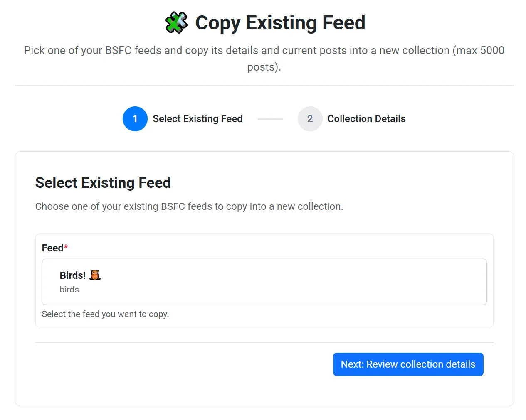Click the "birds" feed subtitle text
Screen dimensions: 526x420
[69, 290]
